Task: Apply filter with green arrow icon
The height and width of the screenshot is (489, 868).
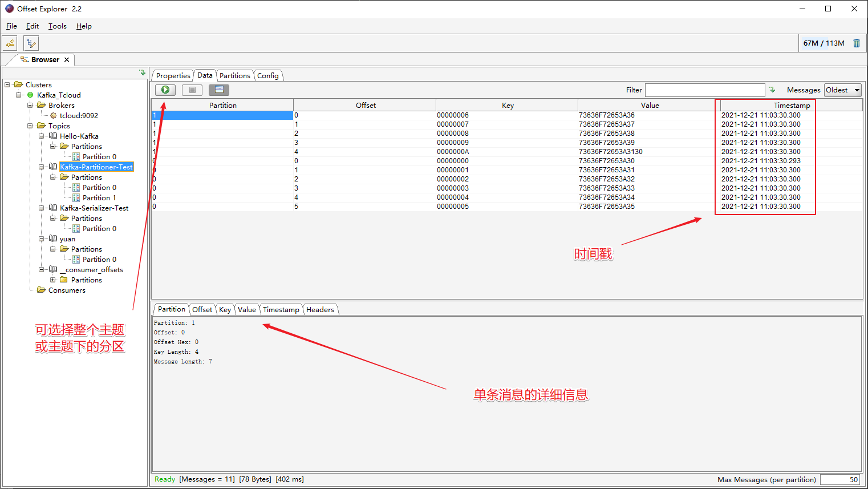Action: tap(772, 90)
